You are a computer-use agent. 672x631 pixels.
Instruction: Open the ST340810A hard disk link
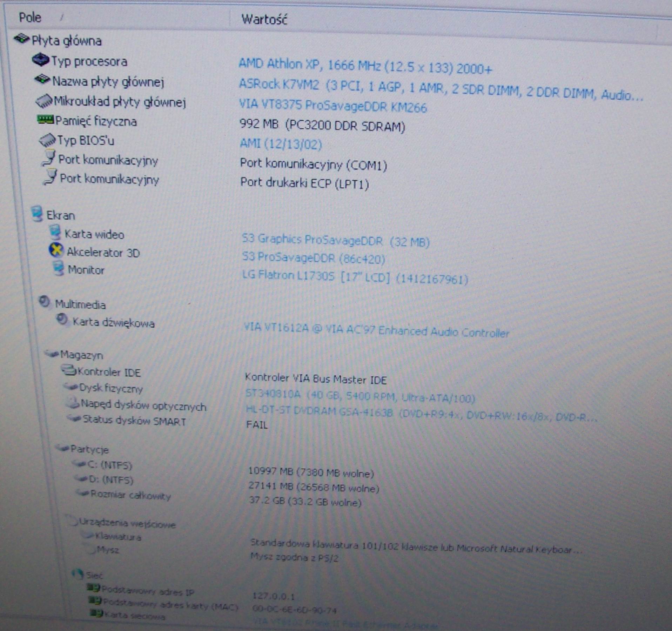click(360, 396)
